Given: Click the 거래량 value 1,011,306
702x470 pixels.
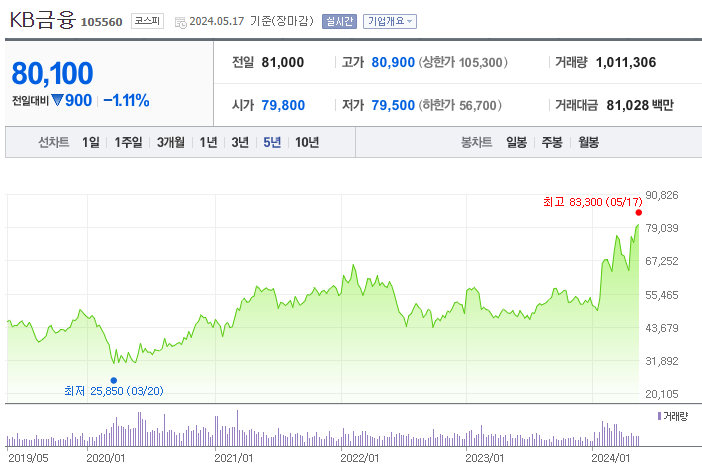Looking at the screenshot, I should tap(625, 62).
